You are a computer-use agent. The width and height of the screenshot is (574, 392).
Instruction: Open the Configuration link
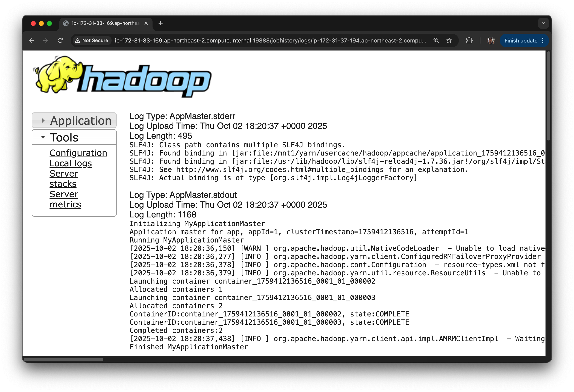(78, 153)
